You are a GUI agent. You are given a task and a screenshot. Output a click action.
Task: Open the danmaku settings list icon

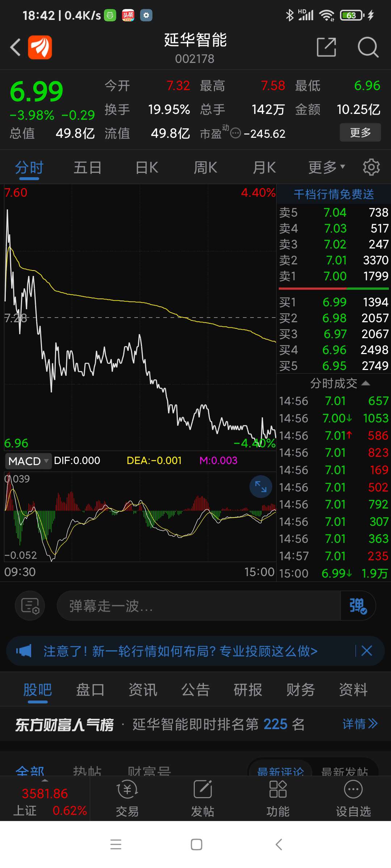(x=30, y=605)
